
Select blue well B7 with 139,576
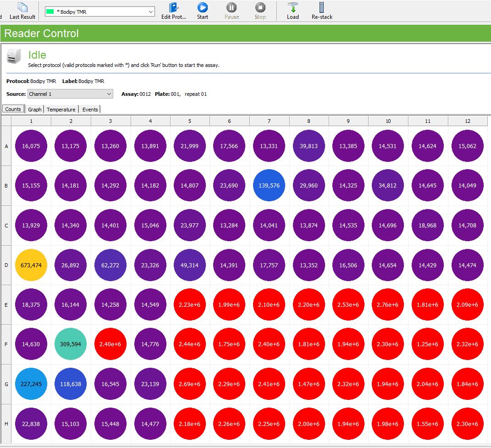tap(269, 186)
